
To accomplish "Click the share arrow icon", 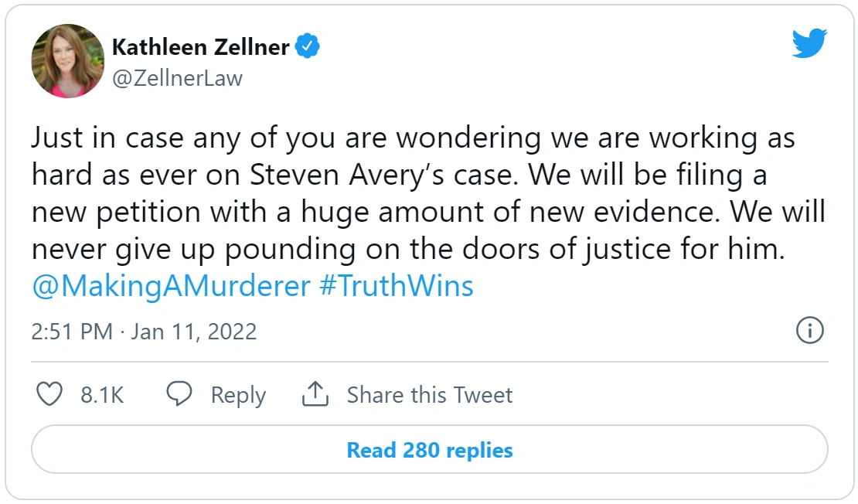I will click(315, 395).
